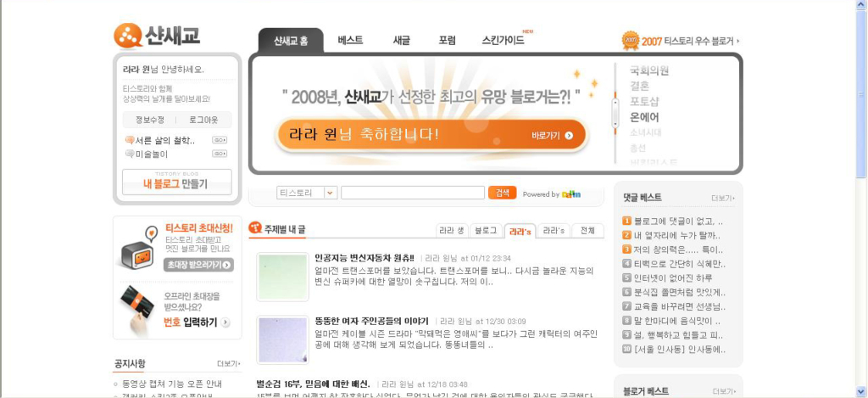Click rank 5 badge in 댓글 베스트 list
The image size is (868, 398).
click(627, 278)
